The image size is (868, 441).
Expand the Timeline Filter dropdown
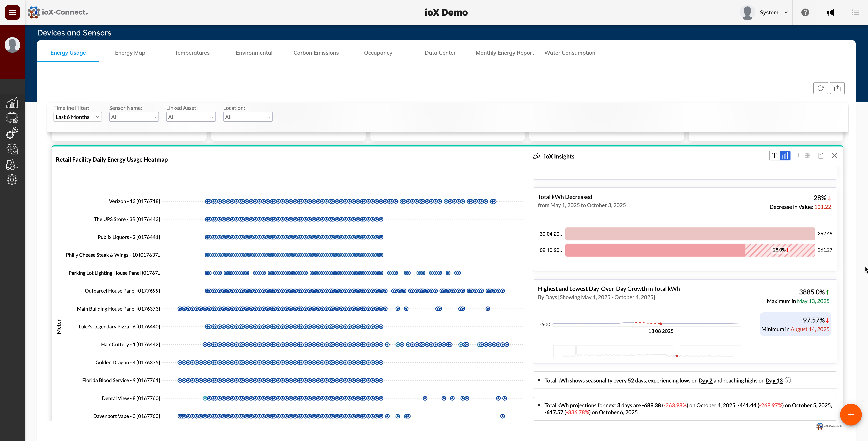(77, 117)
